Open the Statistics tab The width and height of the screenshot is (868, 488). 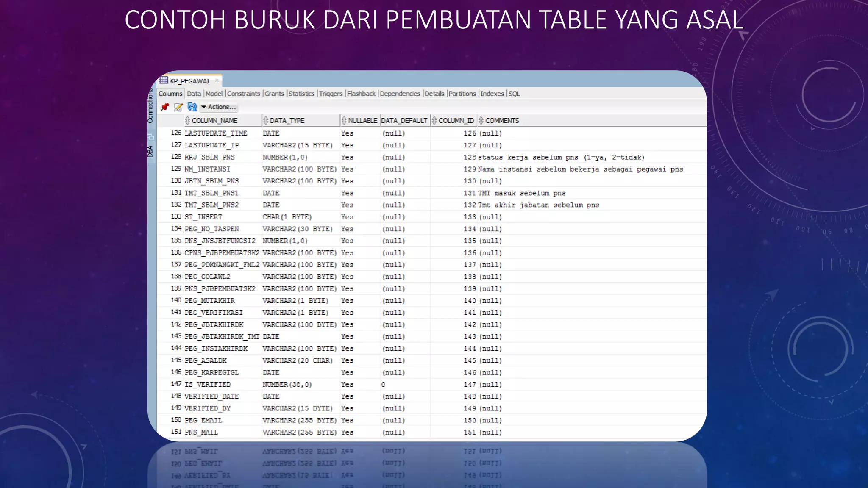[301, 94]
